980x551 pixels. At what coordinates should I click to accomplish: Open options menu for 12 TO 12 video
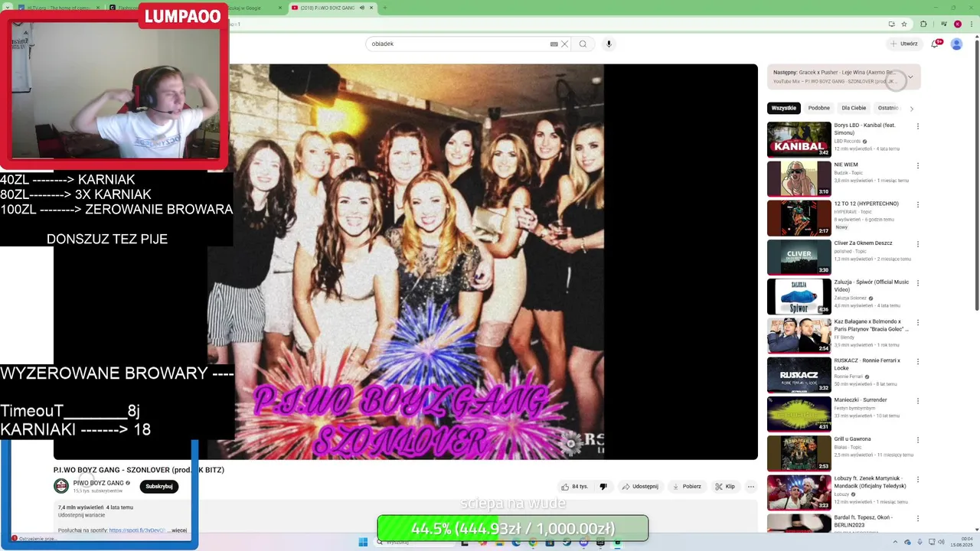(918, 205)
